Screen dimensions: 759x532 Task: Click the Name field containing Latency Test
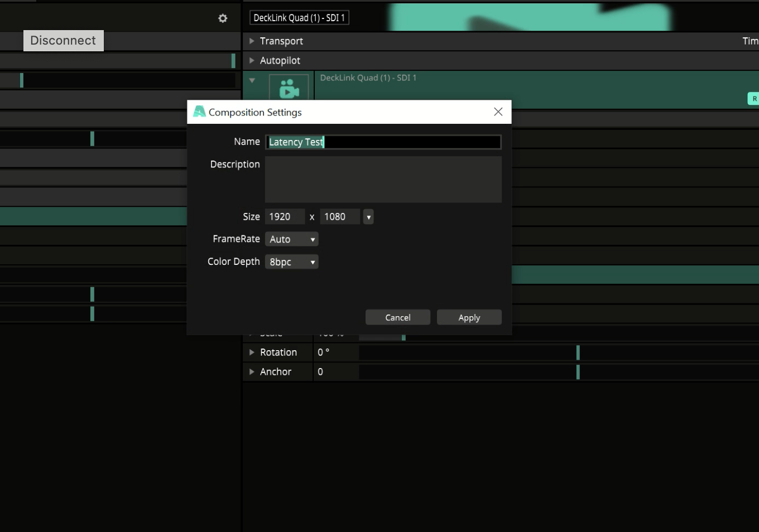click(x=383, y=142)
